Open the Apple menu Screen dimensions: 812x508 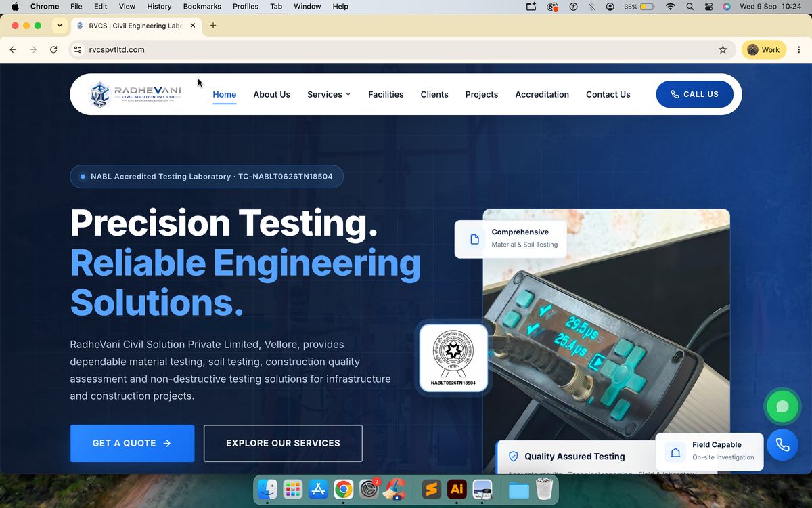15,7
